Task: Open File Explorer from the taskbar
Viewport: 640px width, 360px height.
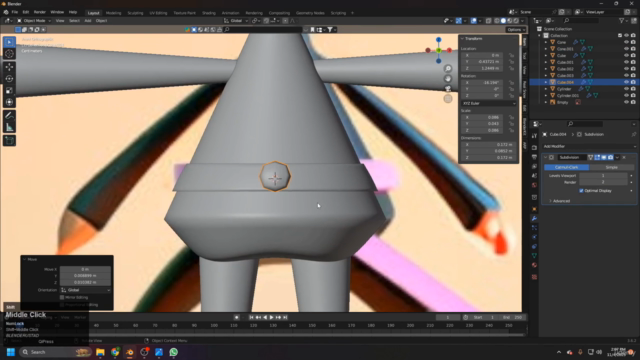Action: pos(100,352)
